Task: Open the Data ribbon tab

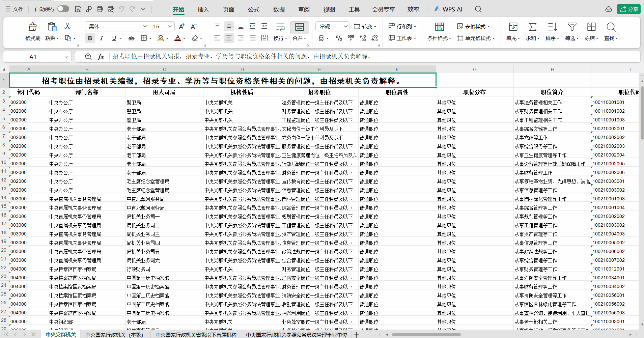Action: tap(279, 9)
